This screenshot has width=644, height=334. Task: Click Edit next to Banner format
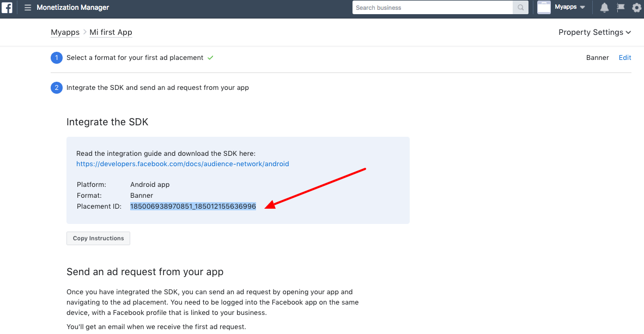625,58
